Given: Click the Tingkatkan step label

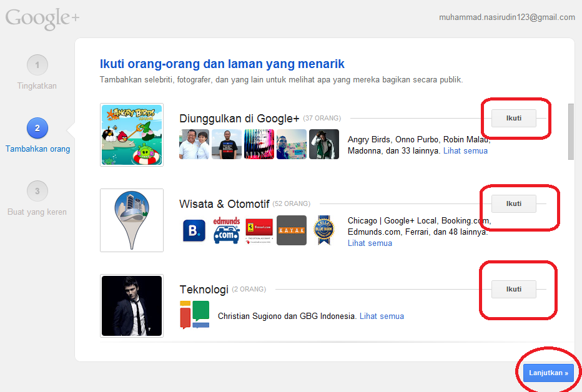Looking at the screenshot, I should pos(37,86).
